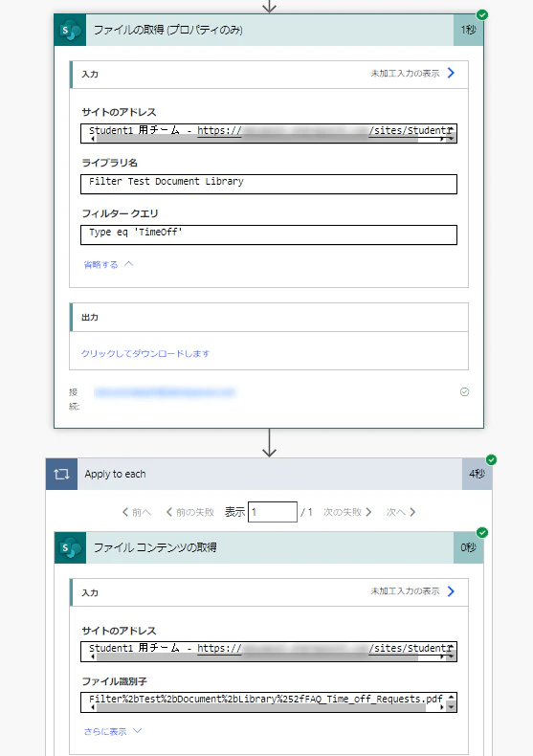This screenshot has width=533, height=756.
Task: Click green success checkmark on ファイルの取得 (プロパティのみ) card
Action: 482,14
